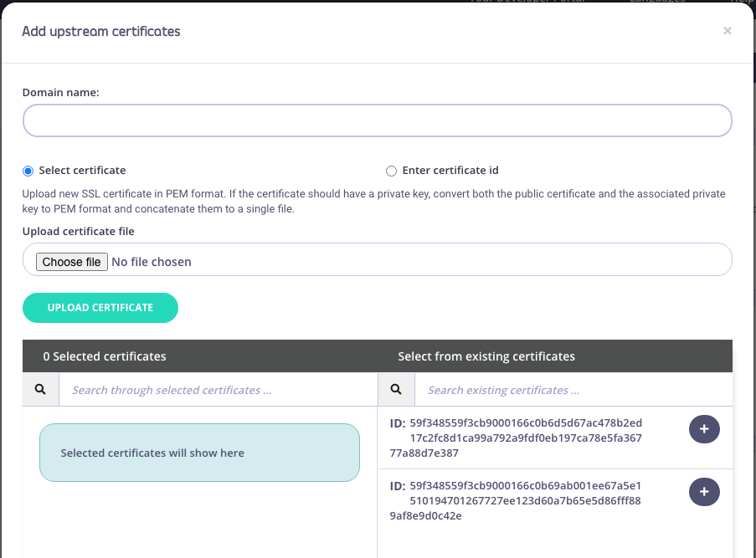Screen dimensions: 756x558
Task: Focus the 'Search through selected certificates' field
Action: coord(218,390)
